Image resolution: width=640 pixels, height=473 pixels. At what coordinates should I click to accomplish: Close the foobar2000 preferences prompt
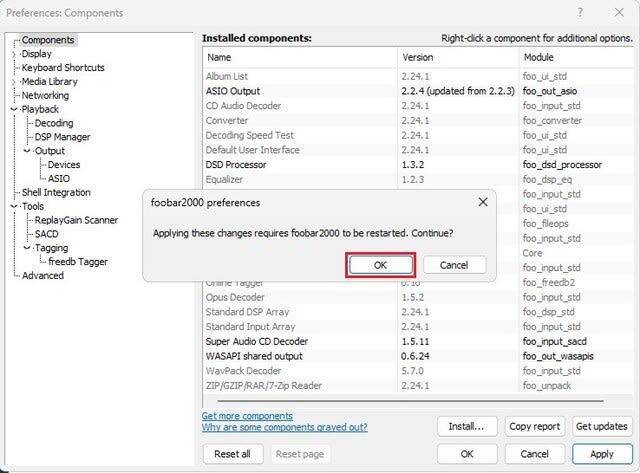[x=483, y=202]
